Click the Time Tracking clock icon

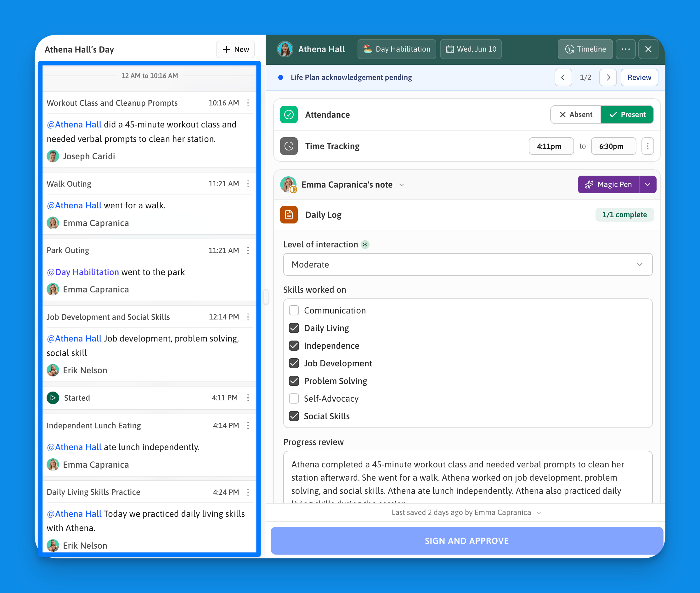289,146
